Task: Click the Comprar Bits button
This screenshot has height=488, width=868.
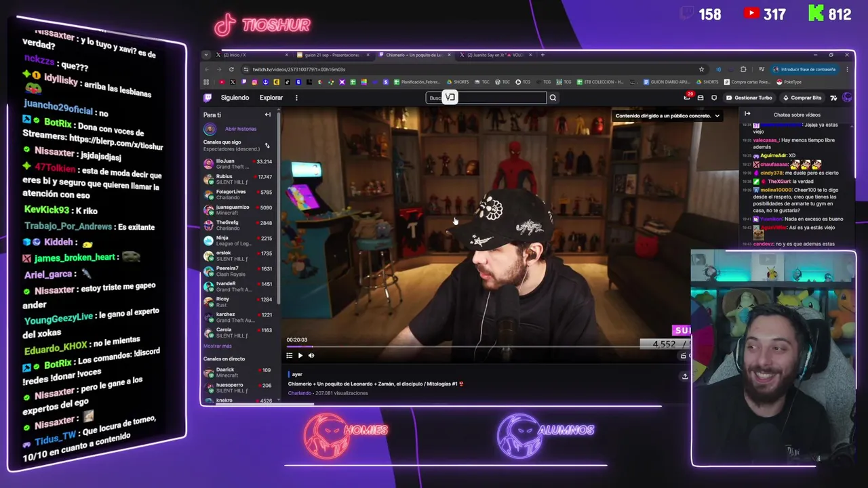Action: click(x=802, y=98)
